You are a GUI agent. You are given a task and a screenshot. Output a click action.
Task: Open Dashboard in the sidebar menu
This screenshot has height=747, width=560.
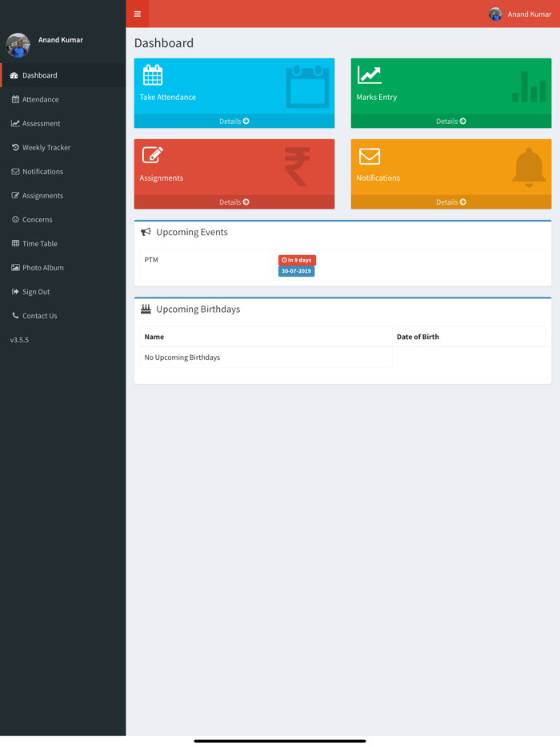[63, 75]
